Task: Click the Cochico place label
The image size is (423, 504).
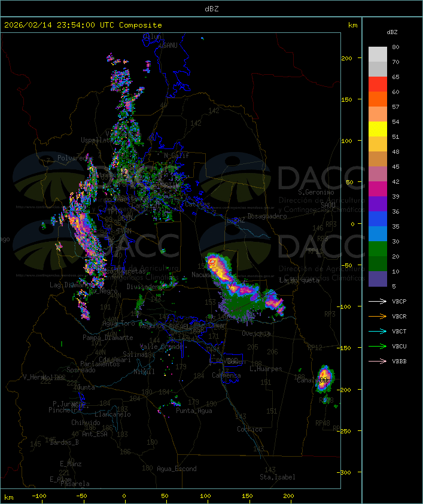Action: [x=249, y=429]
